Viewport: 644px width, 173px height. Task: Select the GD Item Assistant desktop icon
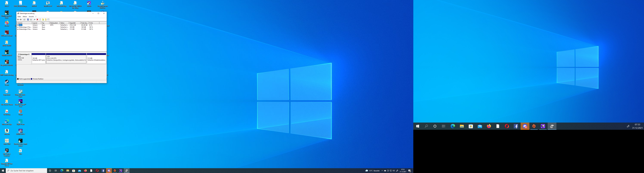(x=7, y=34)
